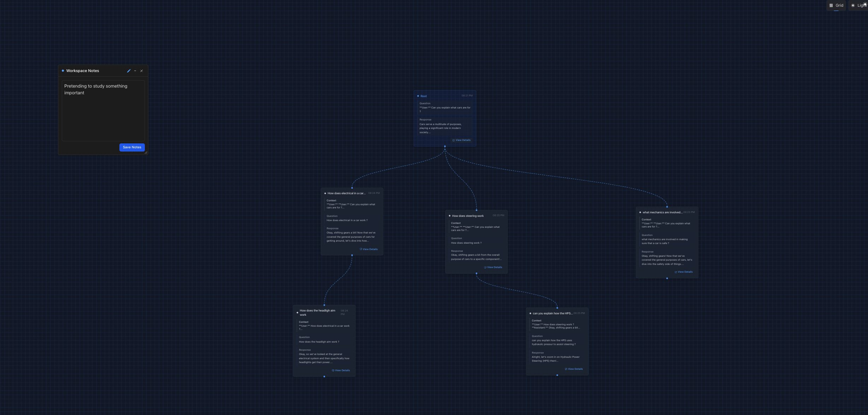
Task: Select the How does steering work node header
Action: pos(468,216)
